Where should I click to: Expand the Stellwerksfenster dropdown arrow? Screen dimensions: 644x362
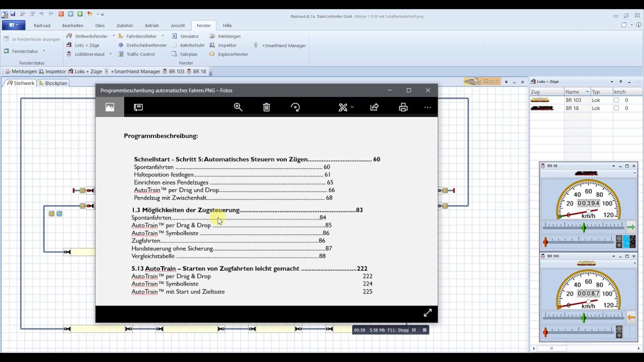114,36
